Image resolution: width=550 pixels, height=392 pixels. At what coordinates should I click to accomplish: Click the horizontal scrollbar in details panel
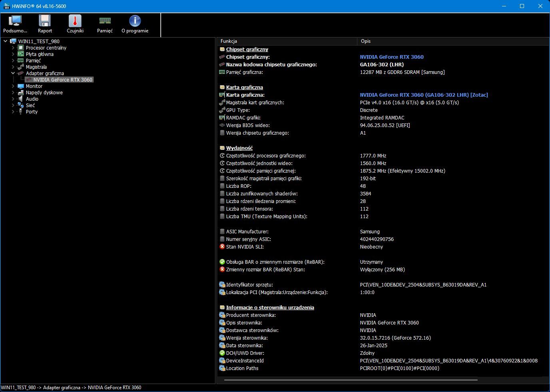[x=351, y=380]
